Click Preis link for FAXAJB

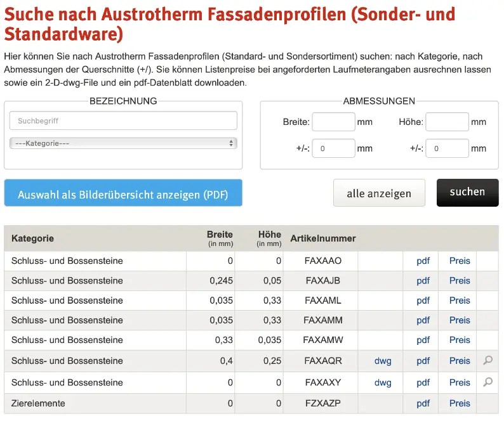[460, 281]
